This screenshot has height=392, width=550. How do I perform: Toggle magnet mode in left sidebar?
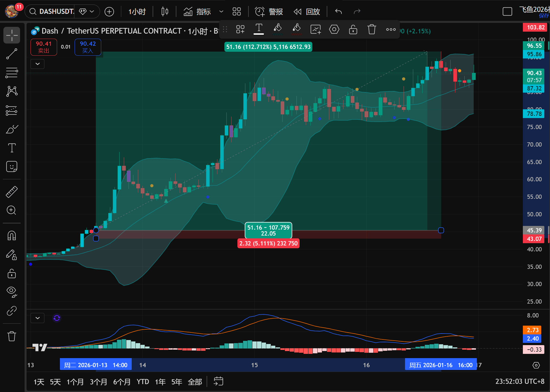click(12, 235)
